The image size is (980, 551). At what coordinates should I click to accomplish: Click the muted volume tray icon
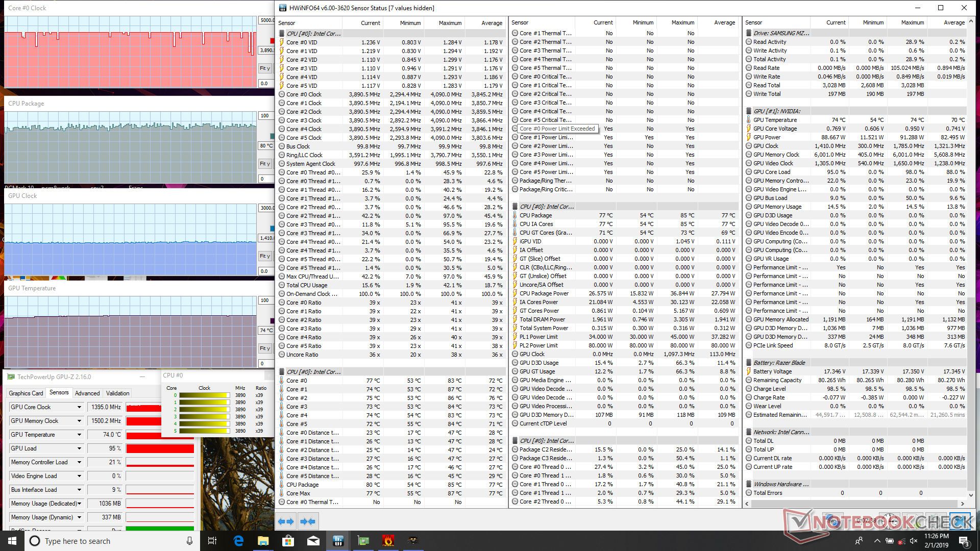[x=914, y=541]
